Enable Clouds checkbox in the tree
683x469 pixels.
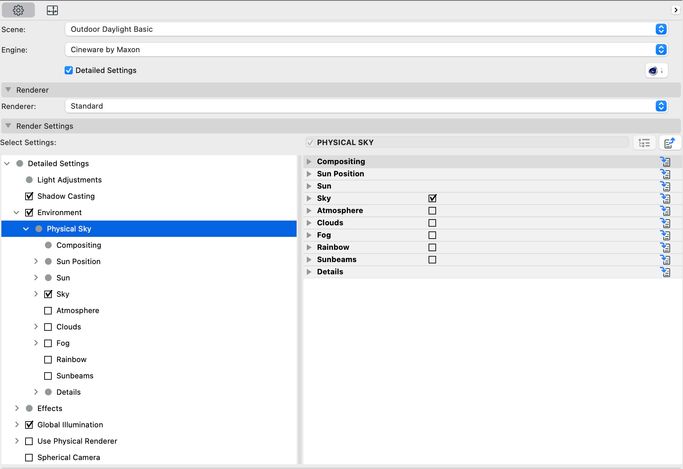click(x=48, y=327)
